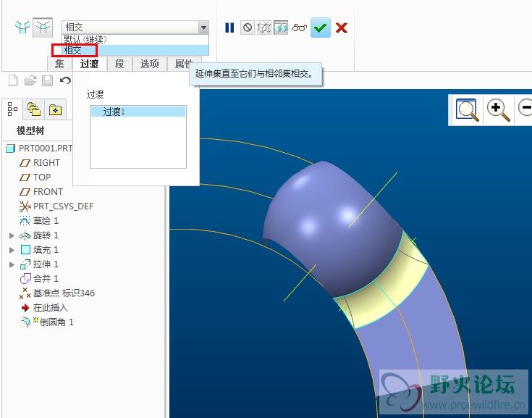Activate the transition mode icon
The image size is (532, 418).
[x=43, y=27]
